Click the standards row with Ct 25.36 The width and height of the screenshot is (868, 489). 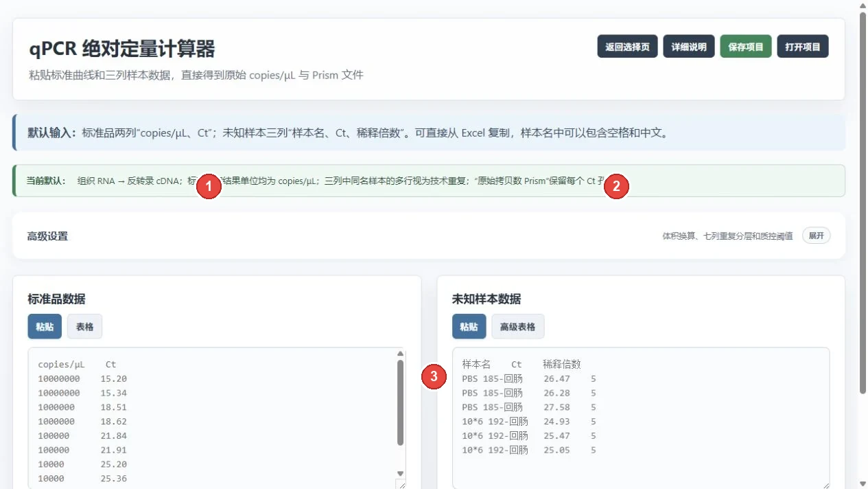(x=82, y=479)
